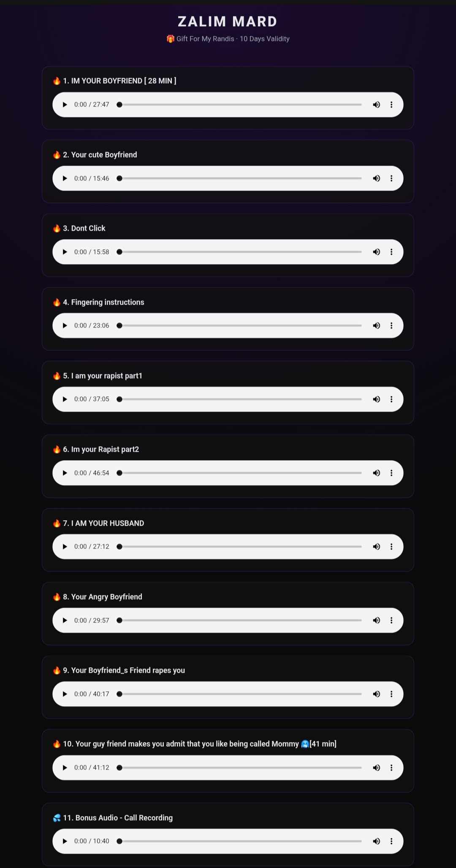456x868 pixels.
Task: Play the Bonus Audio call recording
Action: click(65, 841)
